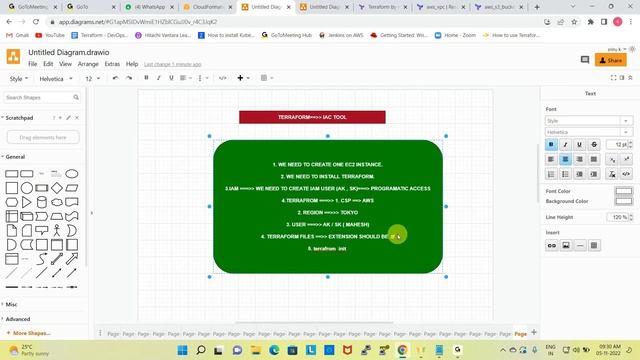The height and width of the screenshot is (360, 640).
Task: Select the triangle shape in General palette
Action: tap(27, 202)
